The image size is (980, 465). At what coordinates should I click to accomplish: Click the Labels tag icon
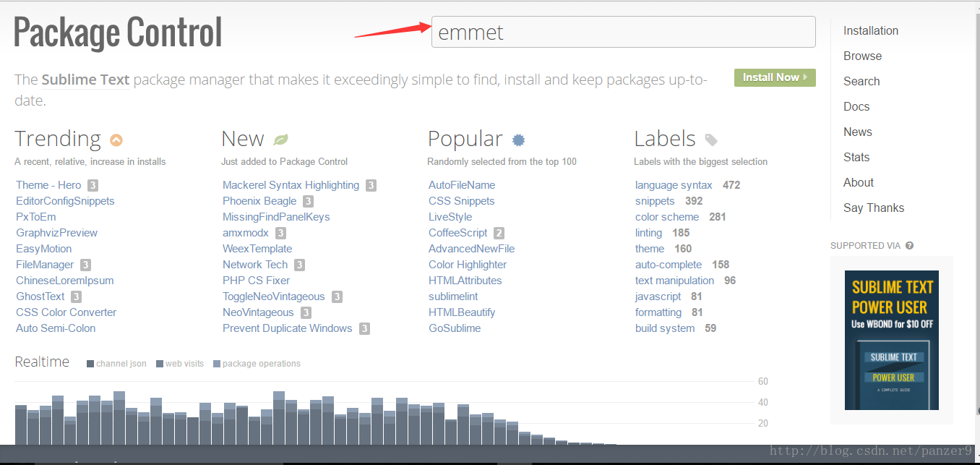(711, 140)
